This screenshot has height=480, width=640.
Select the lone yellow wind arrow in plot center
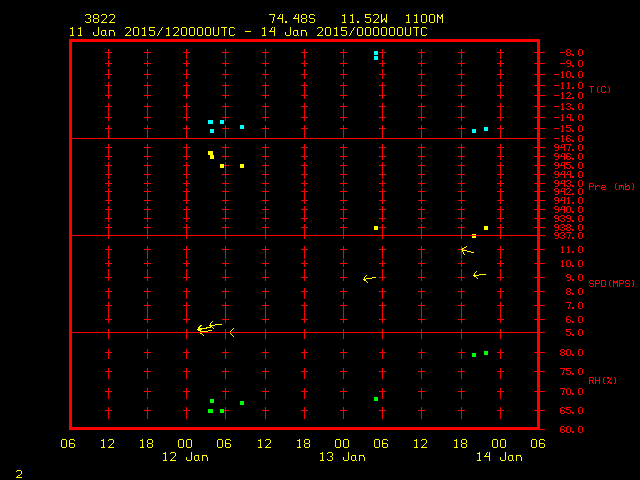pyautogui.click(x=369, y=279)
